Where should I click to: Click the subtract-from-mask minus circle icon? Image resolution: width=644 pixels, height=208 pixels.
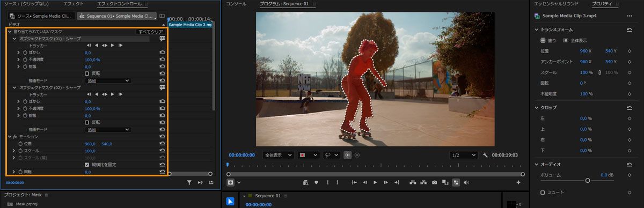click(x=357, y=155)
